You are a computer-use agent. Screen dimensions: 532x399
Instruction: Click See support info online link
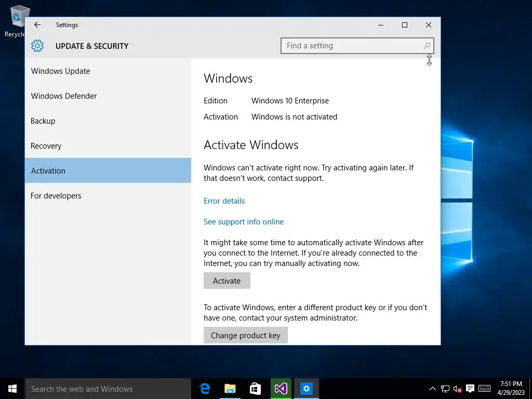(x=244, y=221)
